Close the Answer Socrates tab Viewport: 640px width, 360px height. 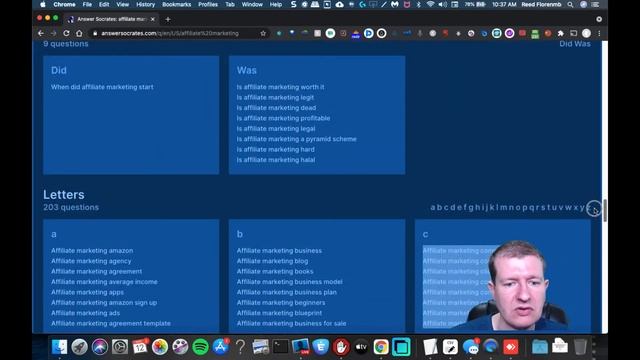pos(153,19)
